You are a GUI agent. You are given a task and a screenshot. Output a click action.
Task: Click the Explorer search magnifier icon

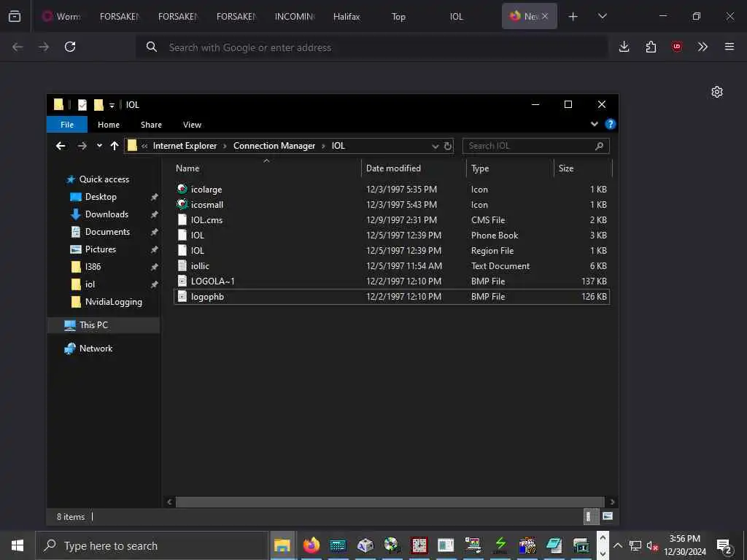(x=600, y=146)
